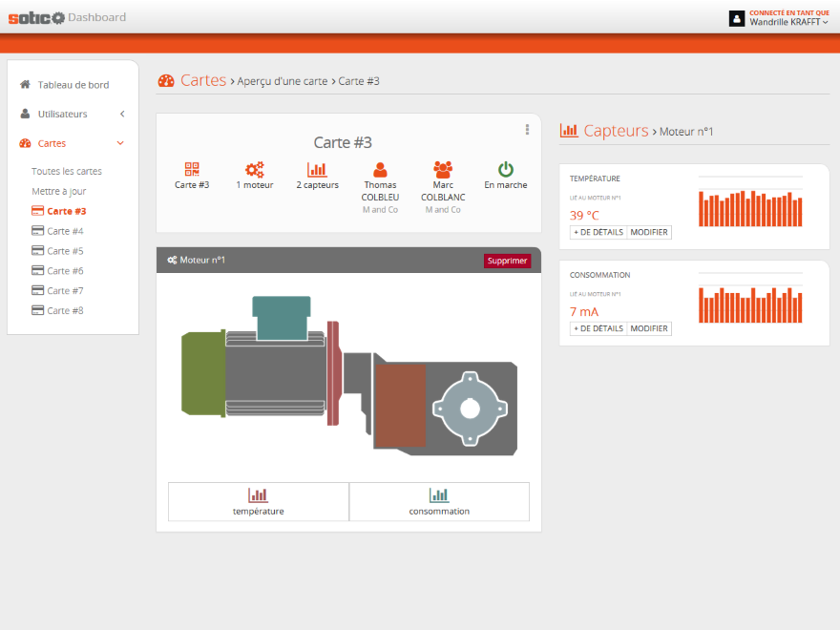The image size is (840, 630).
Task: Click the teal consommation chart icon below motor
Action: [439, 495]
